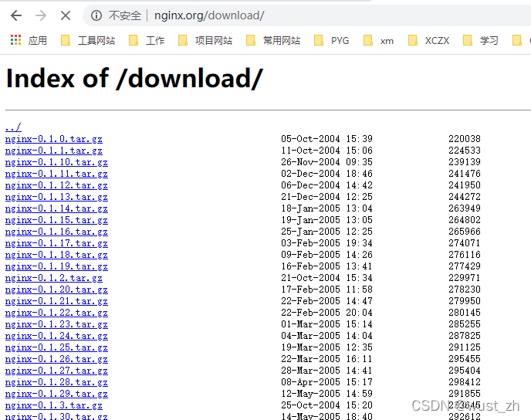
Task: Click date 09-Feb-2005 14:26
Action: 326,254
